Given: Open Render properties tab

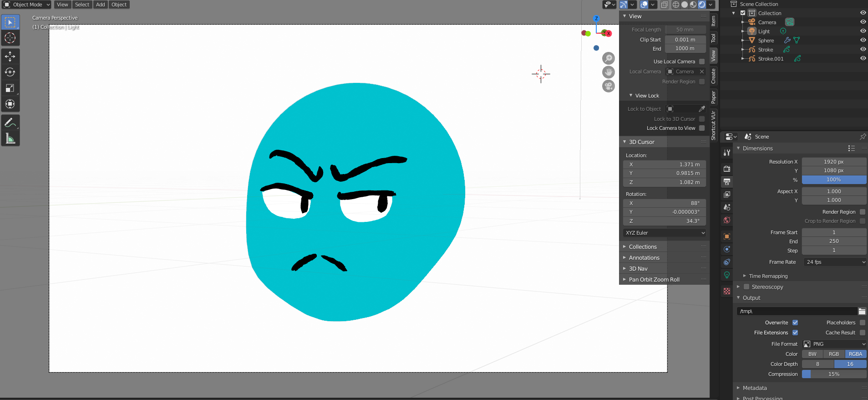Looking at the screenshot, I should pyautogui.click(x=727, y=169).
